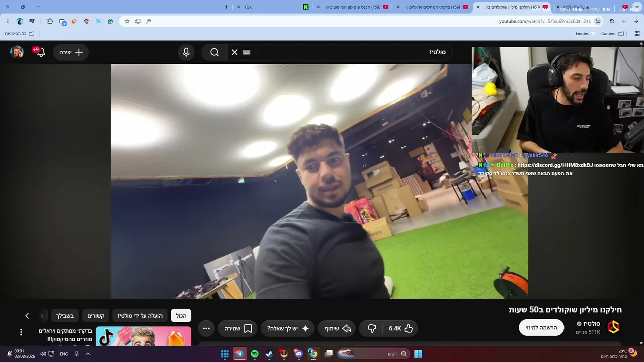
Task: Reload the page
Action: coord(612,21)
